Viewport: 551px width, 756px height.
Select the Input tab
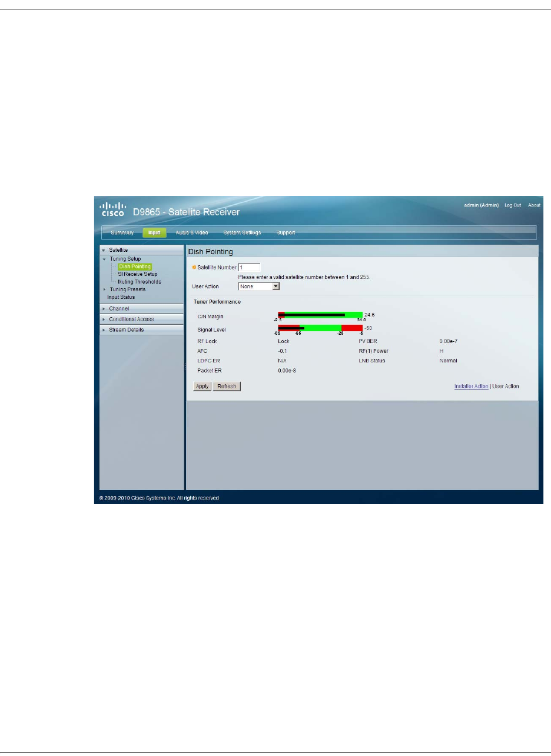point(154,232)
